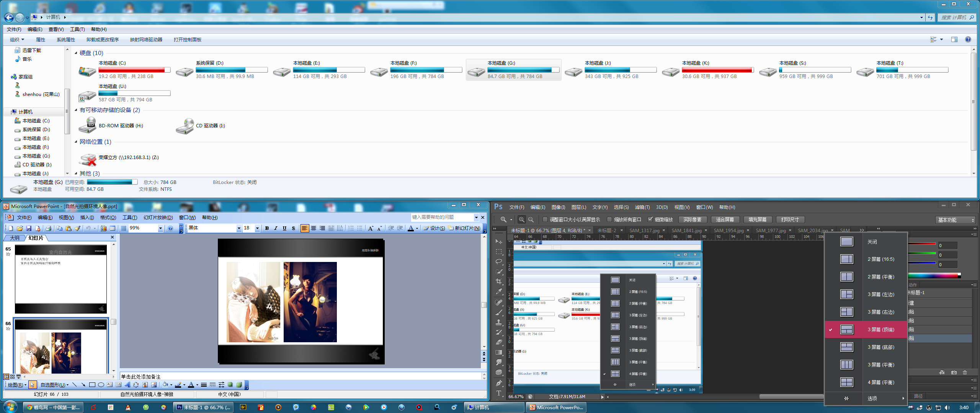980x413 pixels.
Task: Click the zoom-out magnifier in Photoshop options bar
Action: tap(531, 220)
